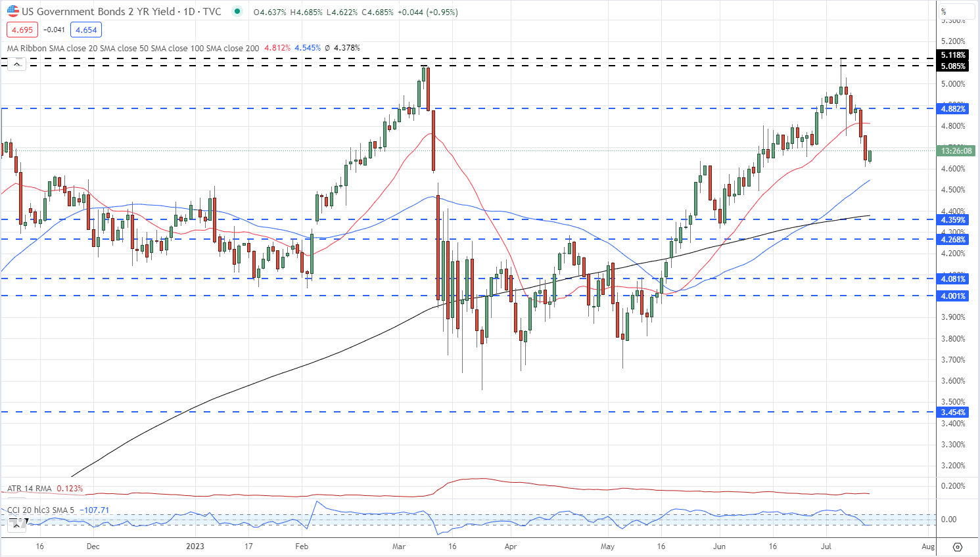Click the 2023 label on time axis
The image size is (980, 557).
coord(195,546)
